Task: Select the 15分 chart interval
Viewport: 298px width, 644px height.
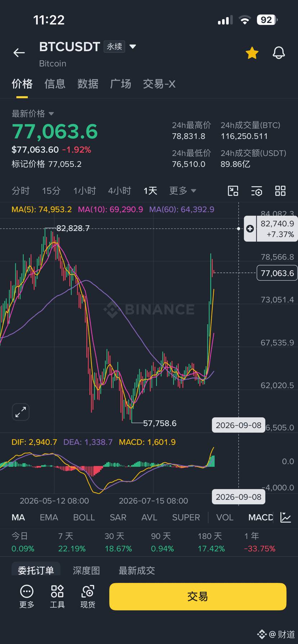Action: point(51,190)
